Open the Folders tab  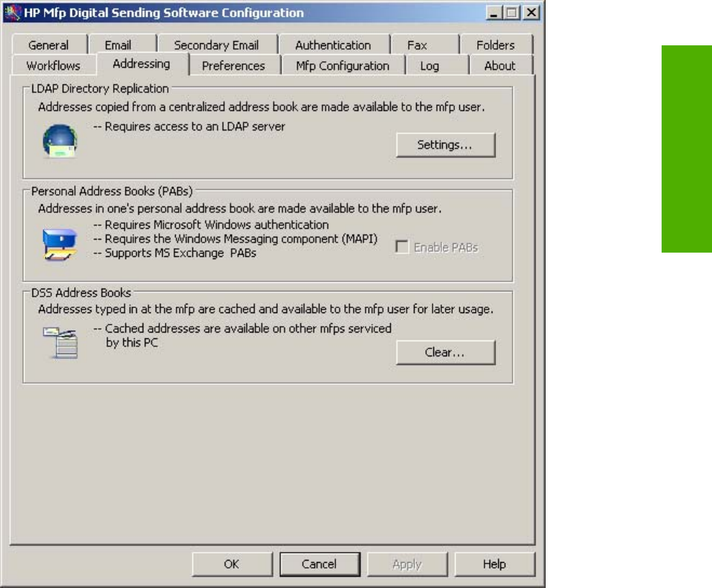point(495,45)
